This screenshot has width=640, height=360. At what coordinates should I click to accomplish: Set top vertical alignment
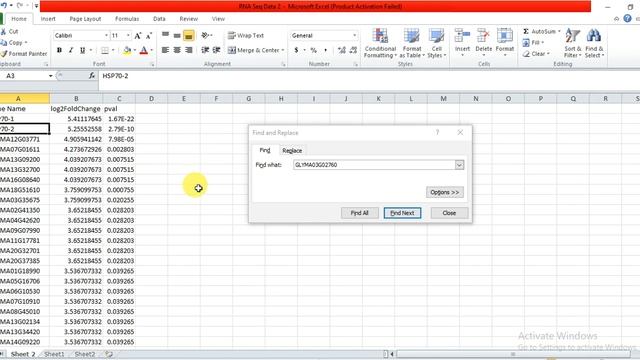[x=165, y=36]
